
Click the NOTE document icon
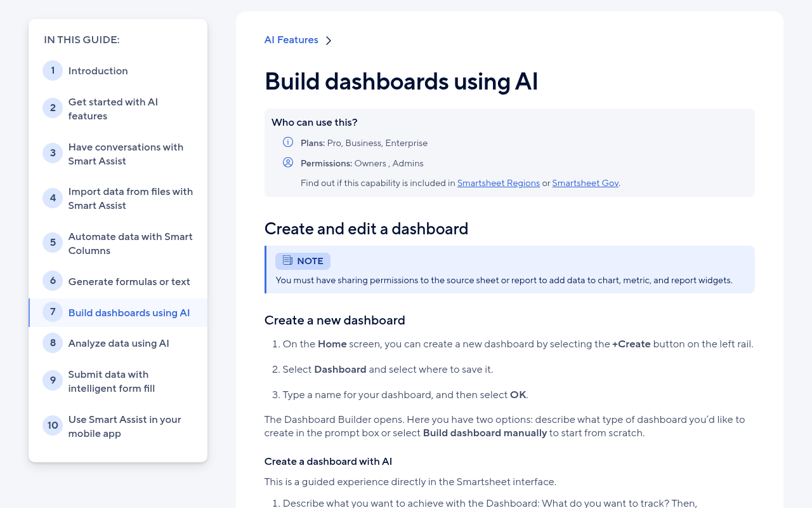(287, 260)
